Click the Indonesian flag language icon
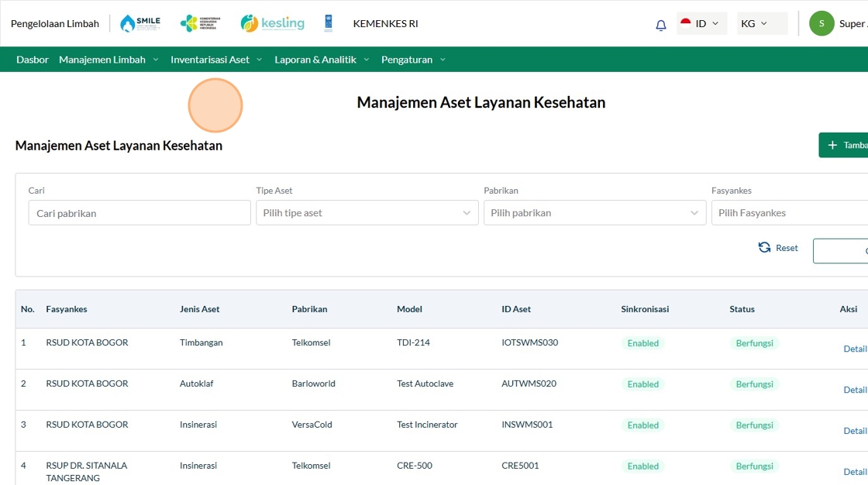This screenshot has width=868, height=485. 686,23
